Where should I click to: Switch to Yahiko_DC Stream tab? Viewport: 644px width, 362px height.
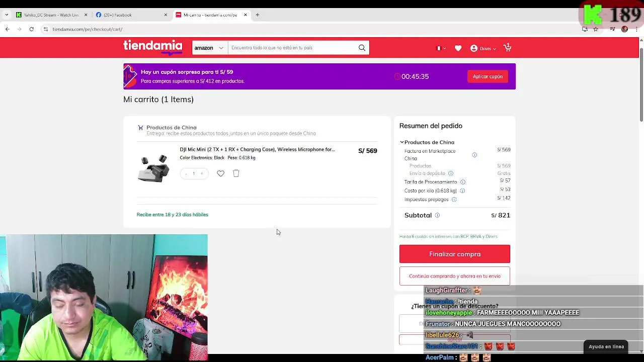(x=51, y=15)
